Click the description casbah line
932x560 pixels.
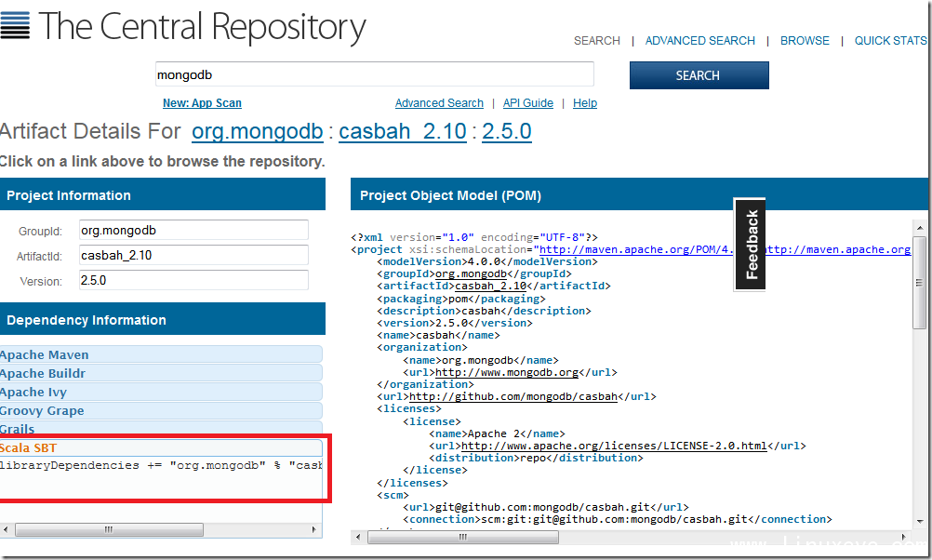(x=484, y=311)
